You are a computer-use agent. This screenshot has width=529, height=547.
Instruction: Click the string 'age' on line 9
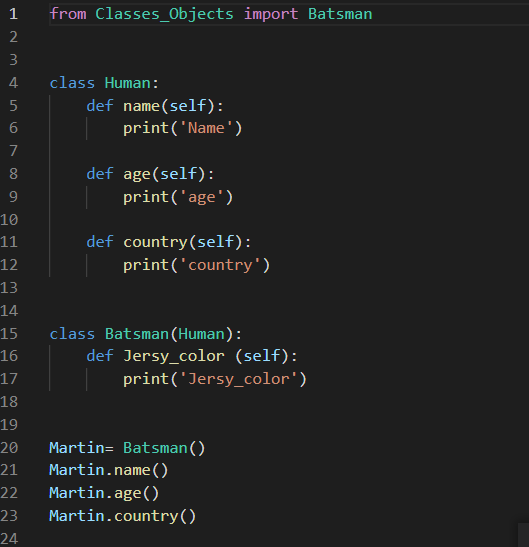click(202, 197)
